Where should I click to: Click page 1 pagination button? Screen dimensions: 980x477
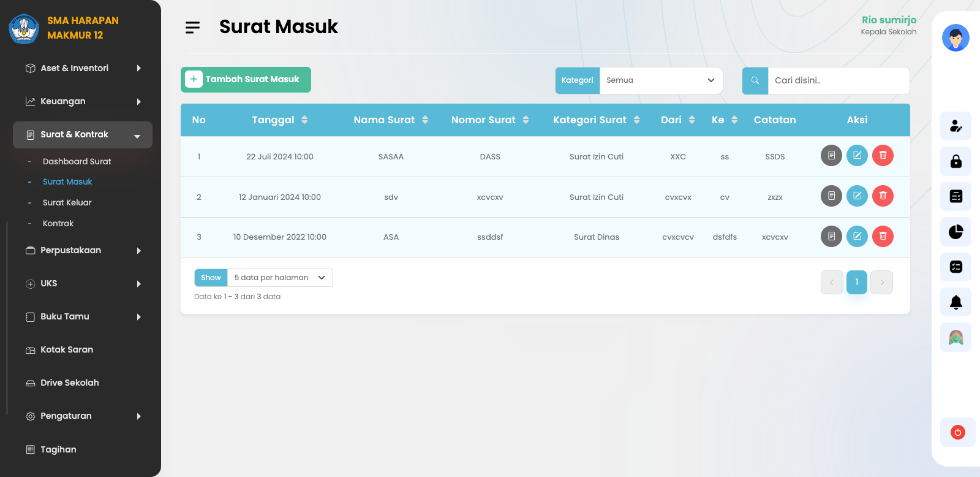click(856, 282)
